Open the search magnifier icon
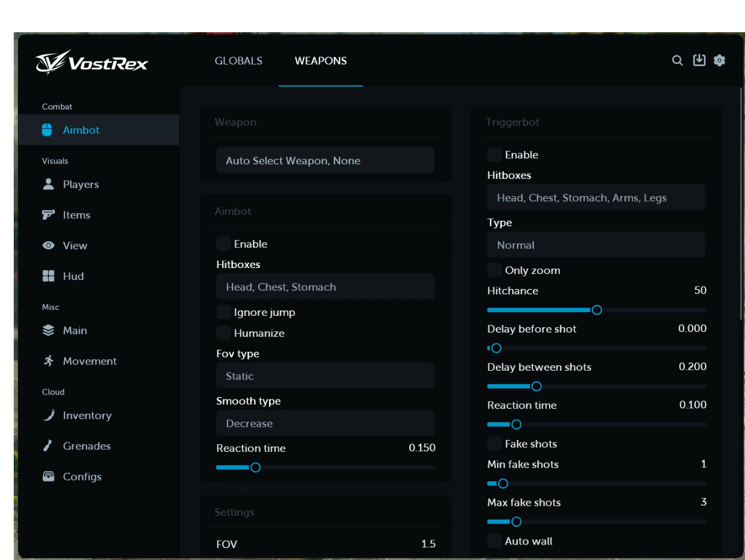 pyautogui.click(x=677, y=60)
